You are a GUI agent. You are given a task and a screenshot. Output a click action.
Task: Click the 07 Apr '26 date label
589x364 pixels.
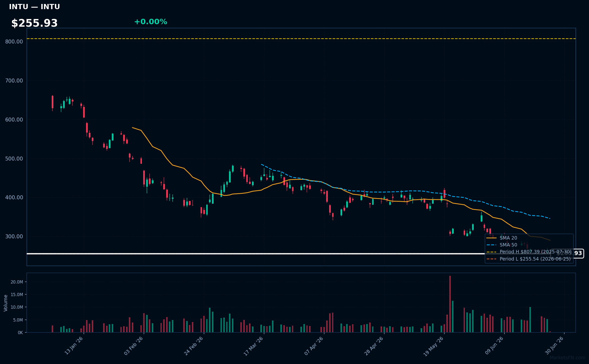coord(314,346)
